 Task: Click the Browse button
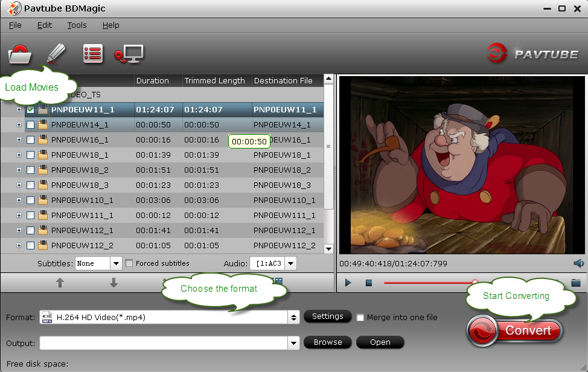pos(327,342)
